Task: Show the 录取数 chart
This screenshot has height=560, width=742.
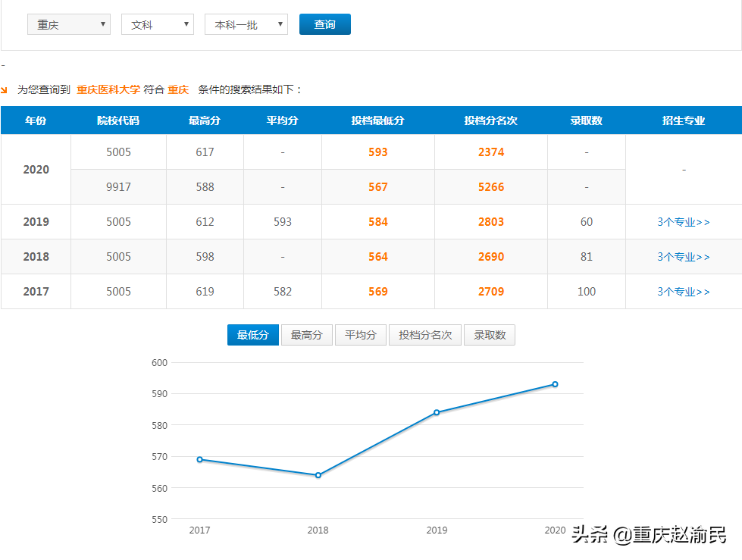Action: pos(489,334)
